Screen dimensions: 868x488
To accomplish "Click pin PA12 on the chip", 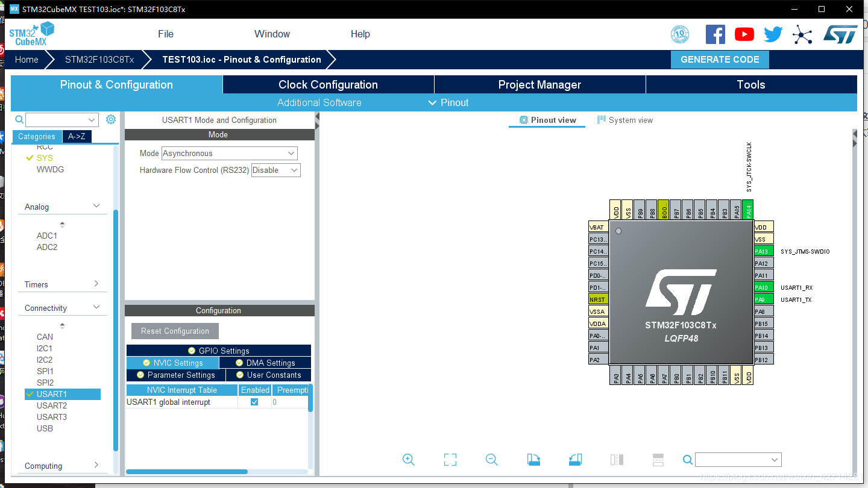I will coord(764,263).
